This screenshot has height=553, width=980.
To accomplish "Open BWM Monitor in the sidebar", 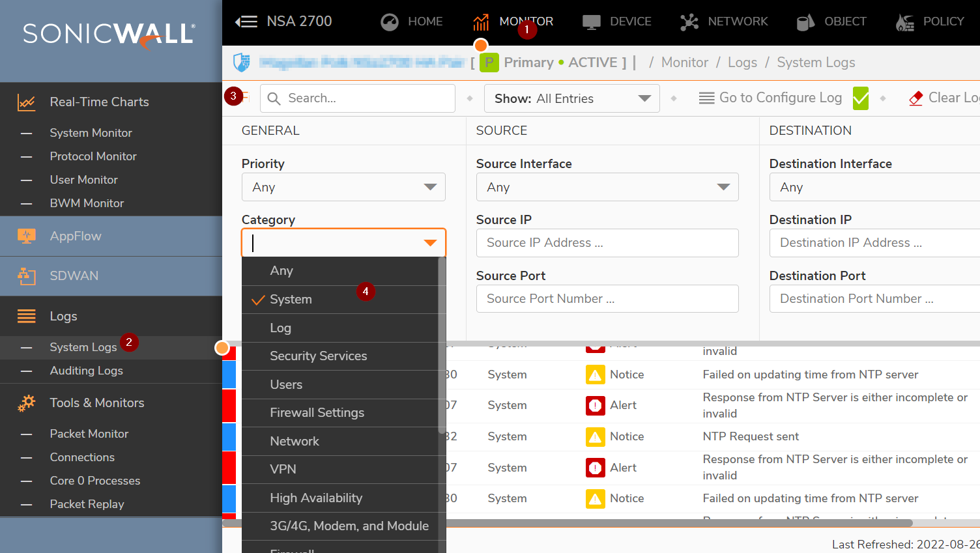I will pos(87,203).
